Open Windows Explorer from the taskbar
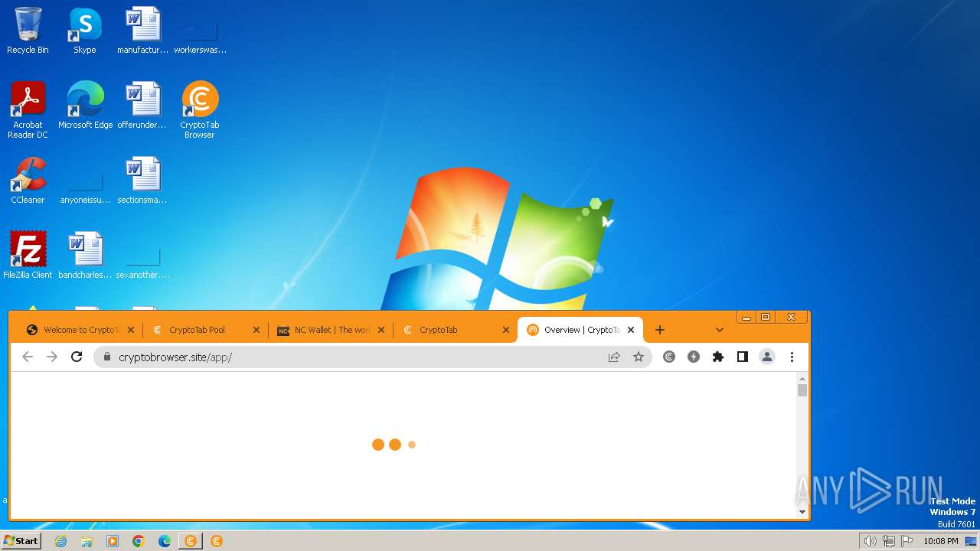Viewport: 980px width, 551px height. tap(87, 541)
